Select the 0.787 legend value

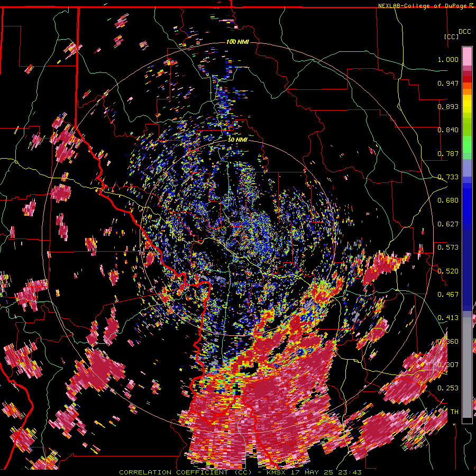click(x=448, y=153)
